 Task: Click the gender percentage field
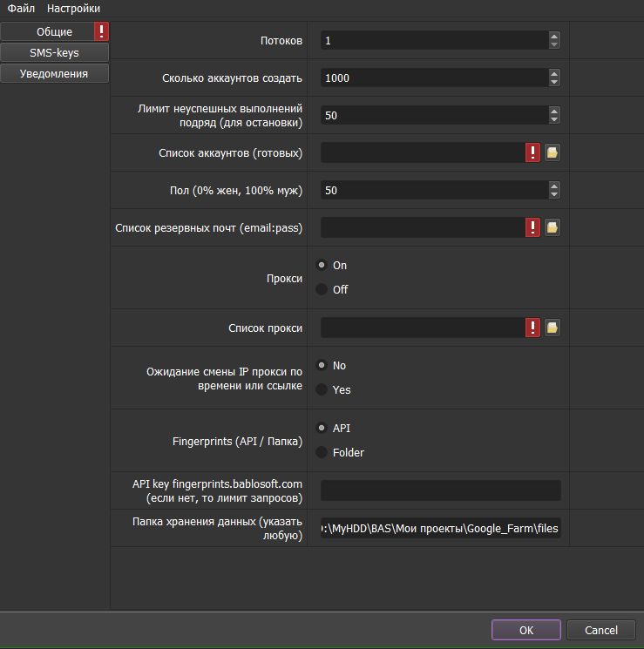pyautogui.click(x=434, y=191)
